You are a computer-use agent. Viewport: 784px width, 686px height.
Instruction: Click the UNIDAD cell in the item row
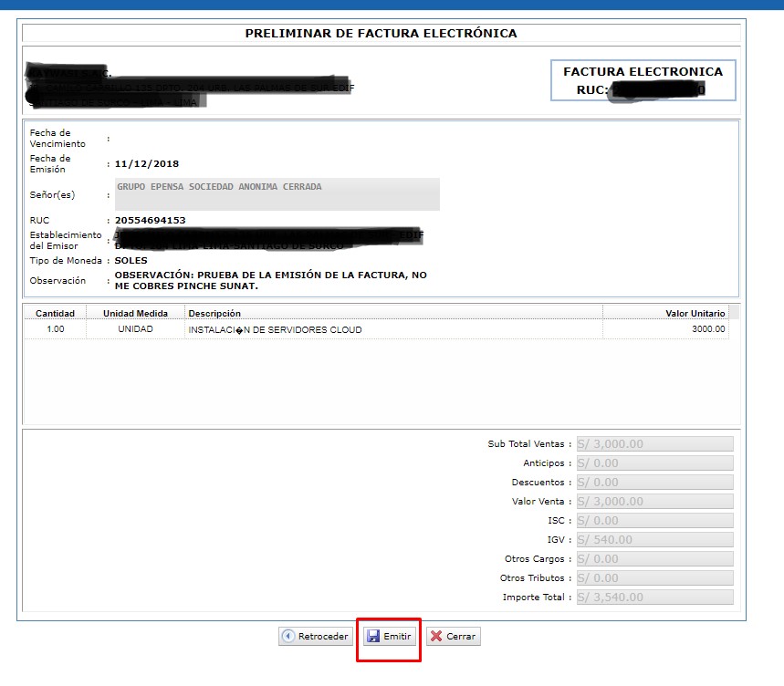[x=135, y=329]
